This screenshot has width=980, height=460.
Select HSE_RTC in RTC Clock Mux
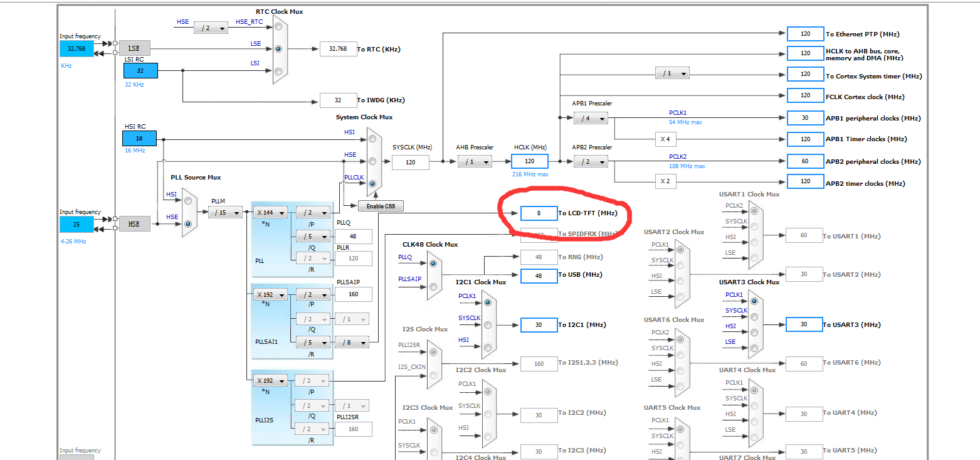[278, 27]
